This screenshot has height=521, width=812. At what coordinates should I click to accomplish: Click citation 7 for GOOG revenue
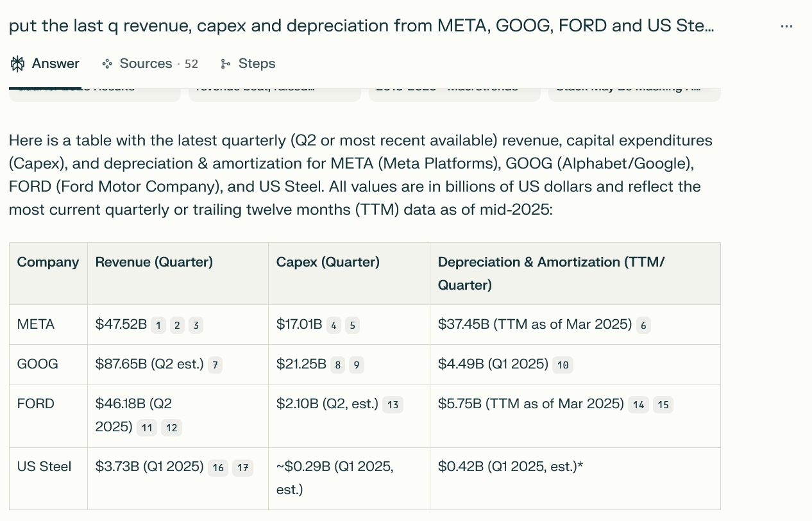pos(215,365)
